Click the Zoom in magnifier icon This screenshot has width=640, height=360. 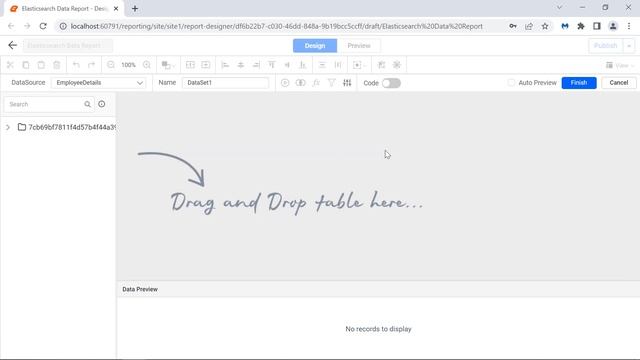point(147,65)
